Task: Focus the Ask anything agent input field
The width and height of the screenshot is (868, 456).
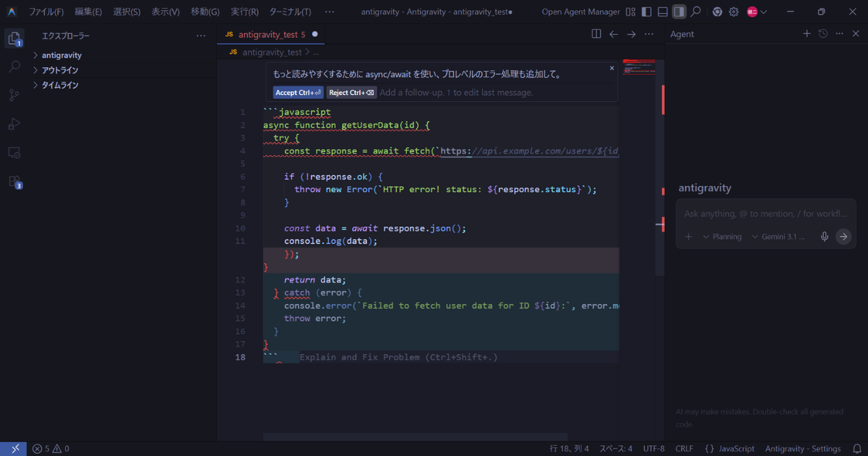Action: [x=765, y=214]
